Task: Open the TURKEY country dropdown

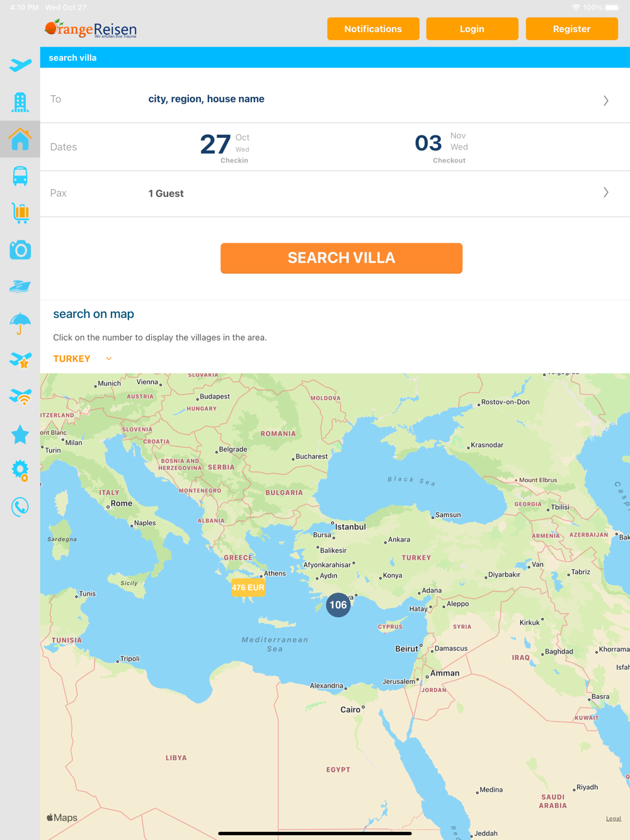Action: (x=83, y=359)
